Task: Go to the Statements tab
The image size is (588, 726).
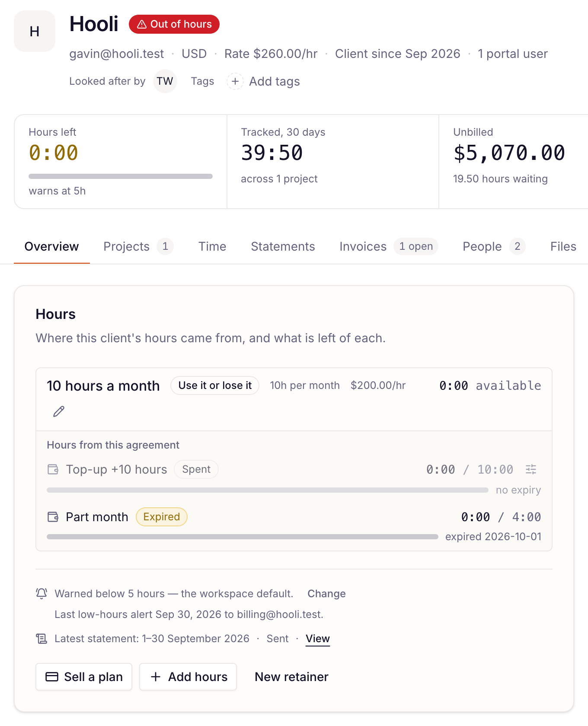Action: (283, 246)
